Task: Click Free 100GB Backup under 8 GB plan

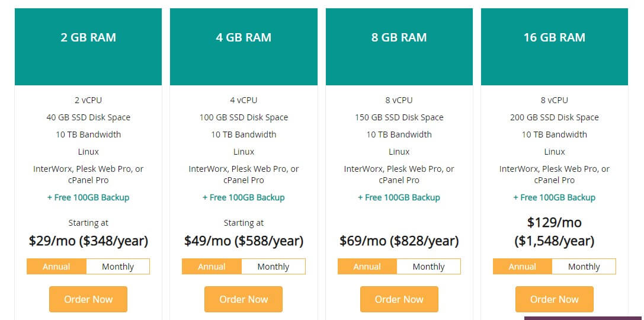Action: pos(399,197)
